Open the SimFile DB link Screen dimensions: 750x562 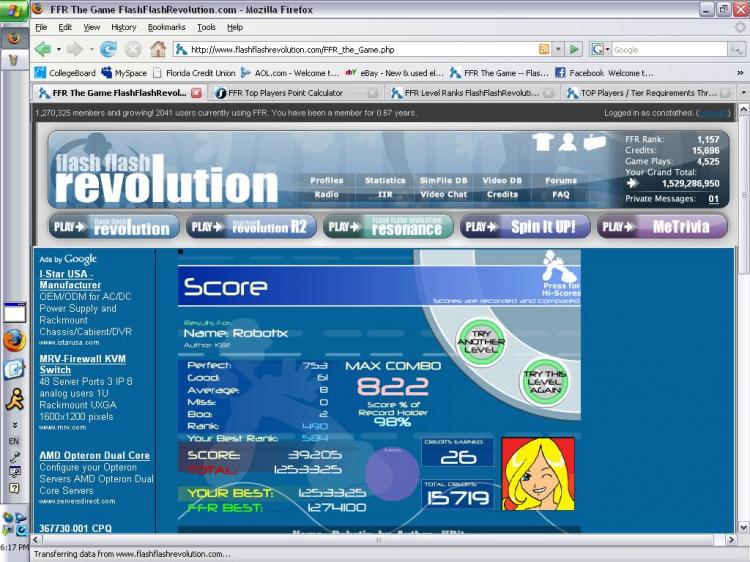pyautogui.click(x=443, y=181)
